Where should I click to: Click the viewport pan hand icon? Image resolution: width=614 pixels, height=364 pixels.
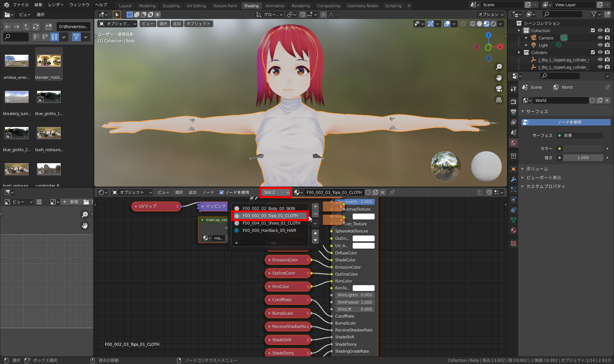coord(499,77)
